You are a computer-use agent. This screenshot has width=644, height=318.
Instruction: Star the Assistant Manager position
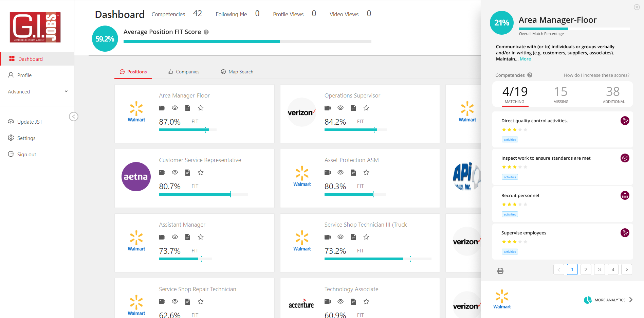point(201,237)
